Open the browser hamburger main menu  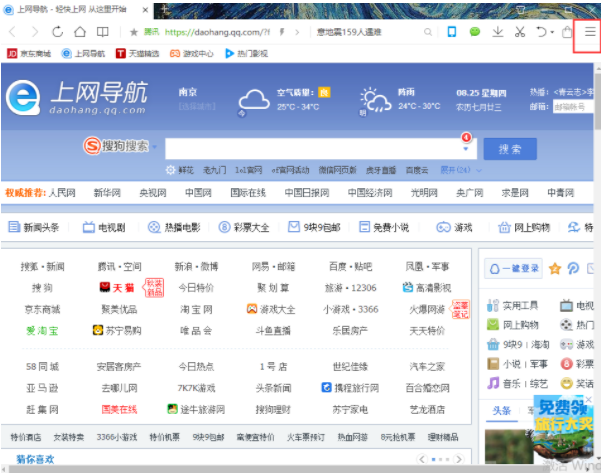[589, 32]
